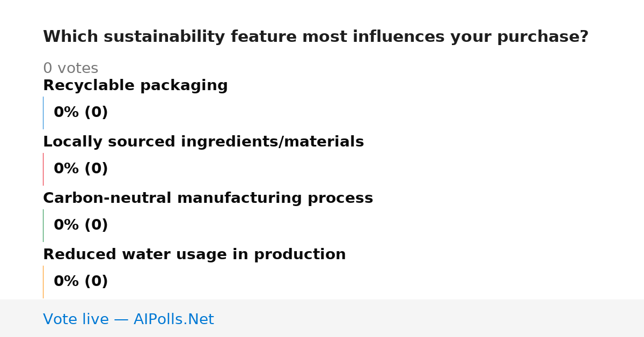Select Reduced water usage in production
The image size is (644, 337).
pos(194,255)
